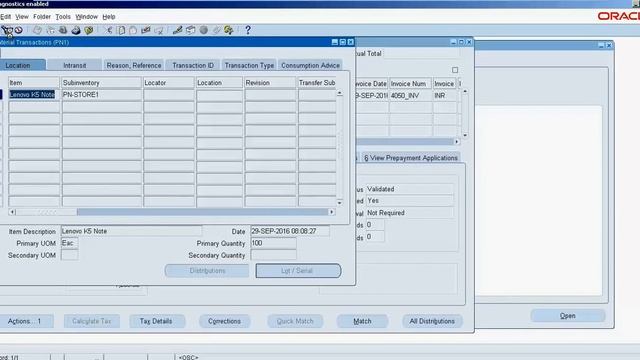Switch to the Consumption Advice tab
The image size is (640, 360).
[310, 65]
